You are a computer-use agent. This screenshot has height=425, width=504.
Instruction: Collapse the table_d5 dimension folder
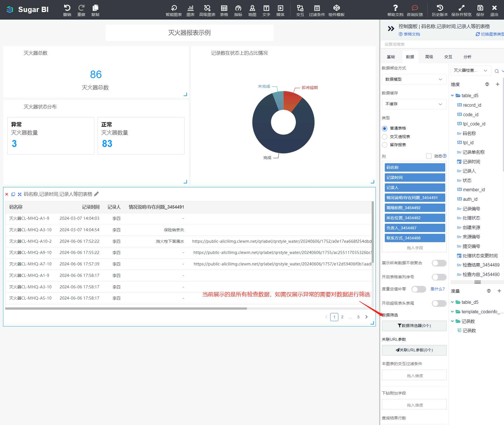tap(453, 95)
